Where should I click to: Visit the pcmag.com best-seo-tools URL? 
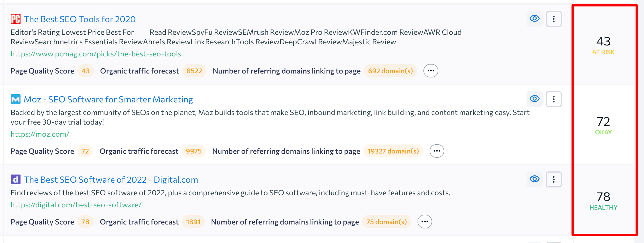[x=96, y=54]
